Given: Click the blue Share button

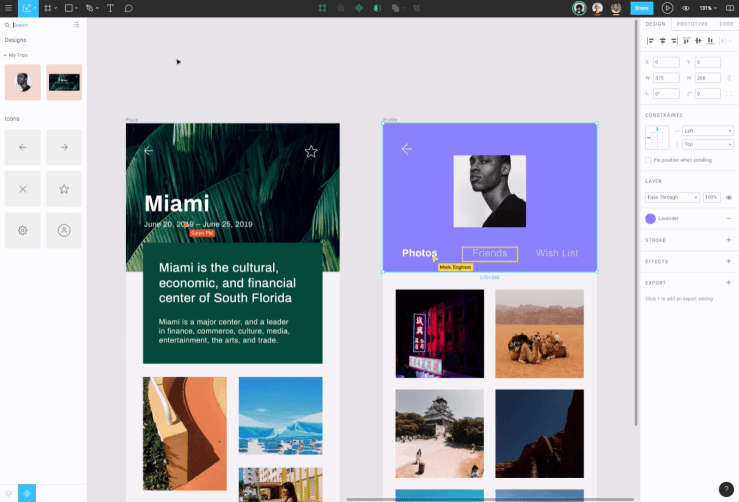Looking at the screenshot, I should tap(640, 8).
